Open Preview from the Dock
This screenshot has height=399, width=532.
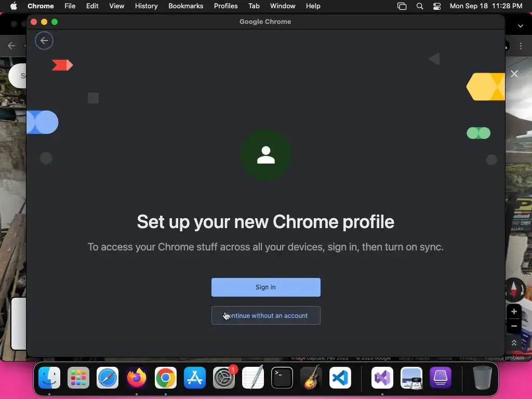click(x=411, y=378)
